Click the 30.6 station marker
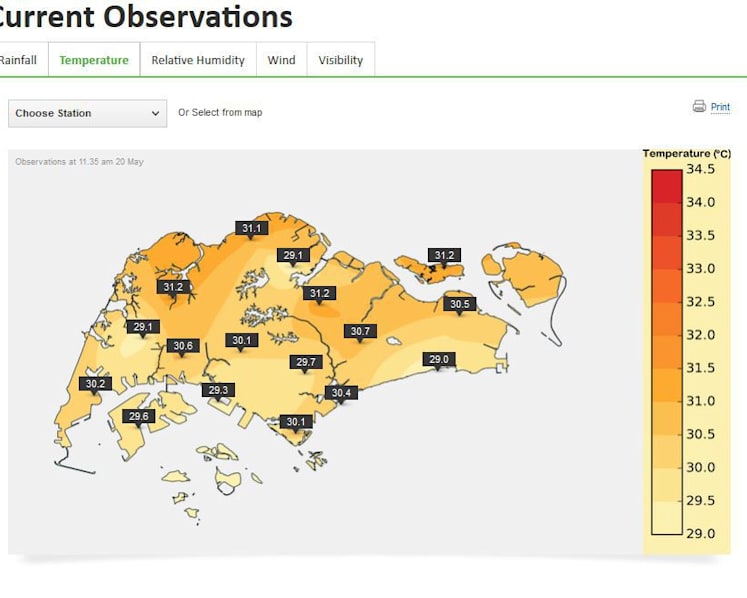Viewport: 747px width, 598px height. (x=183, y=346)
